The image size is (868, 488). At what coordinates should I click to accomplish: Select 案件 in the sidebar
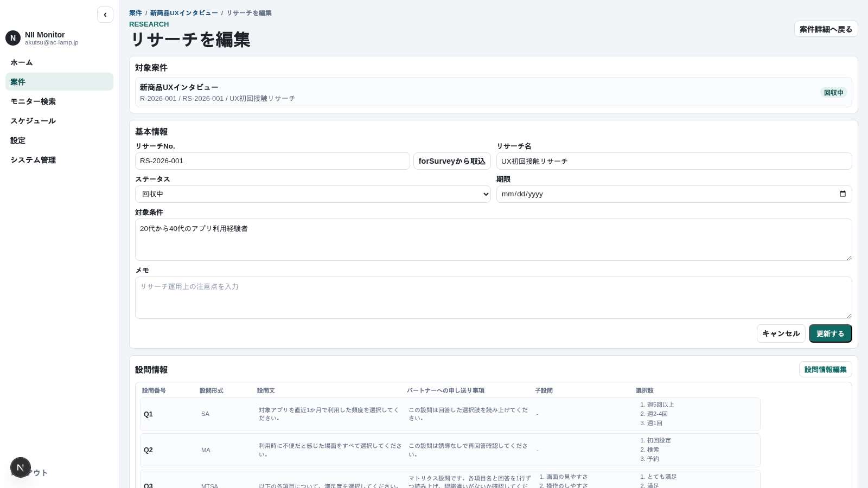[59, 82]
